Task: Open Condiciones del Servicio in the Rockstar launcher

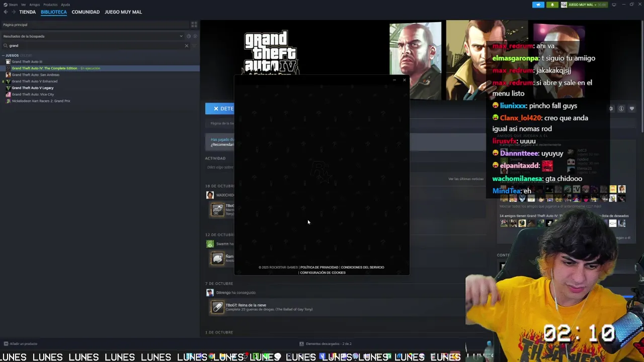Action: click(362, 267)
